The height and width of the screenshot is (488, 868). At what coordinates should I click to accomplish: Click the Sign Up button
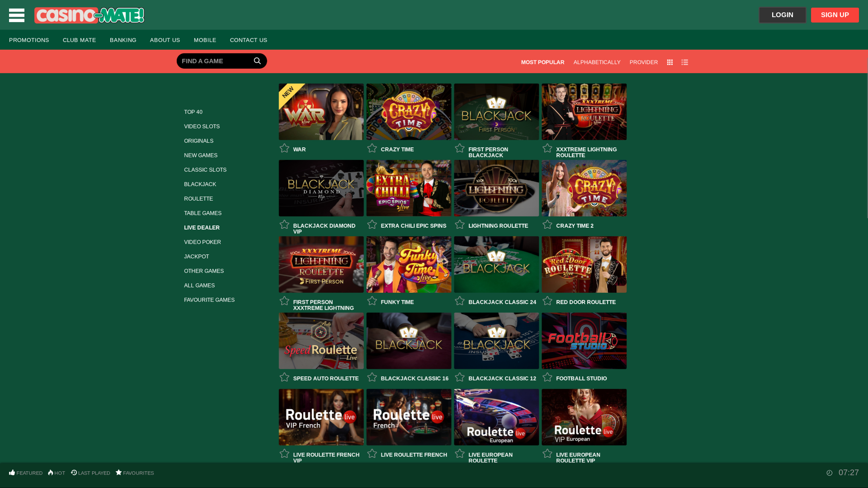[835, 14]
